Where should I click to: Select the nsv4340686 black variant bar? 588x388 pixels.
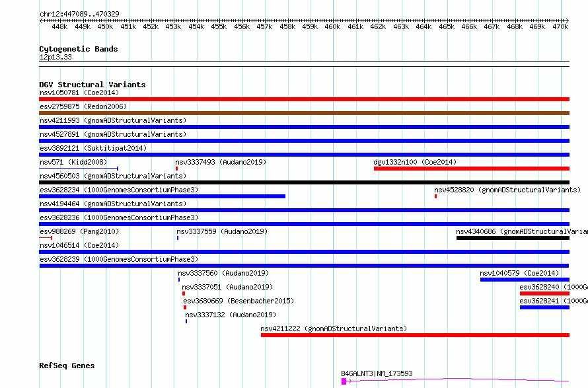pos(513,238)
